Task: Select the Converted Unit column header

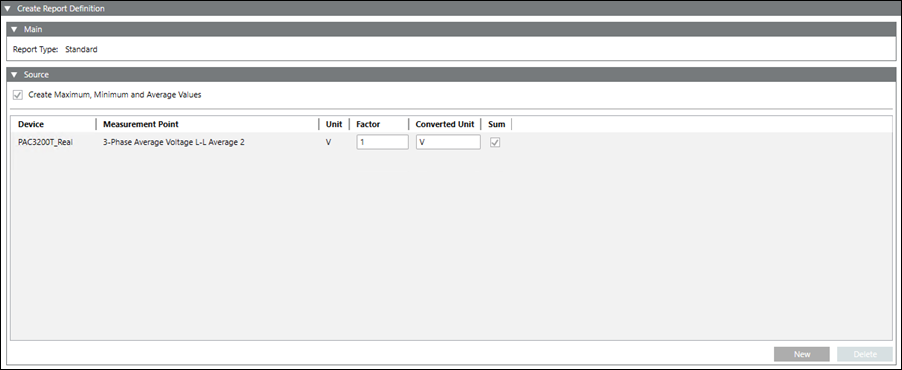Action: (445, 124)
